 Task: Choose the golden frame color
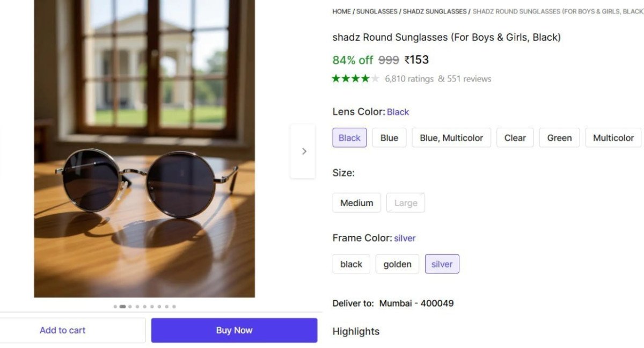point(397,264)
